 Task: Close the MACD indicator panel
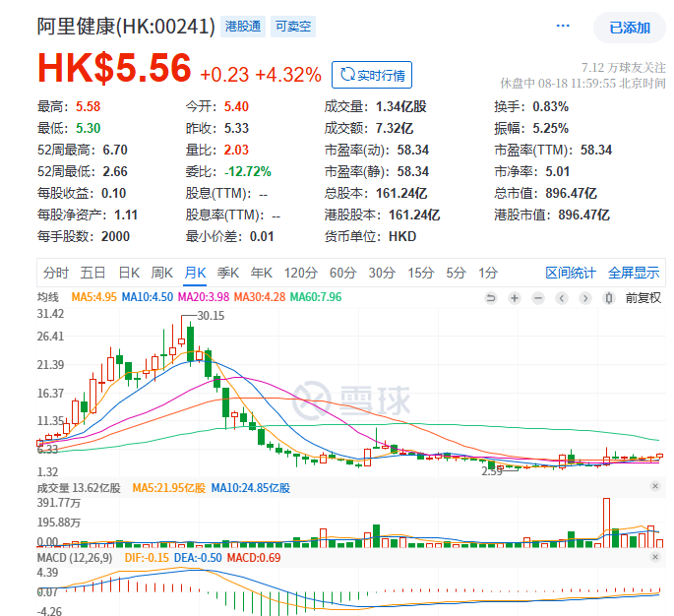[655, 557]
